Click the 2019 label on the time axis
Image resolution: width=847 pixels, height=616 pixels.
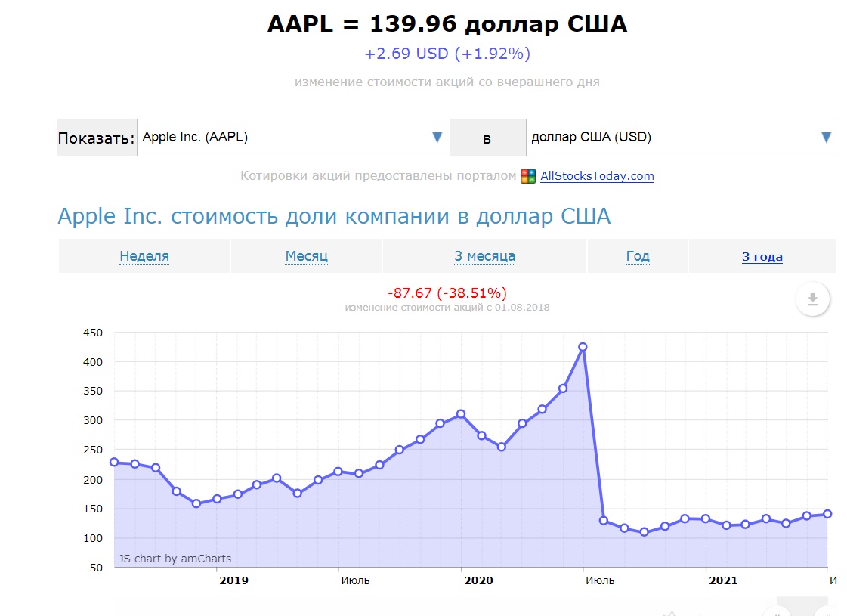(x=233, y=580)
